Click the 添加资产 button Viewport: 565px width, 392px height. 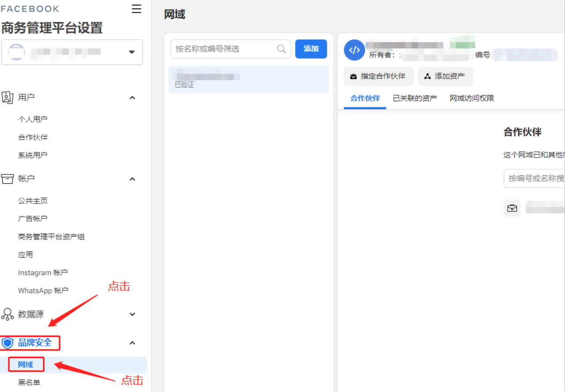445,76
